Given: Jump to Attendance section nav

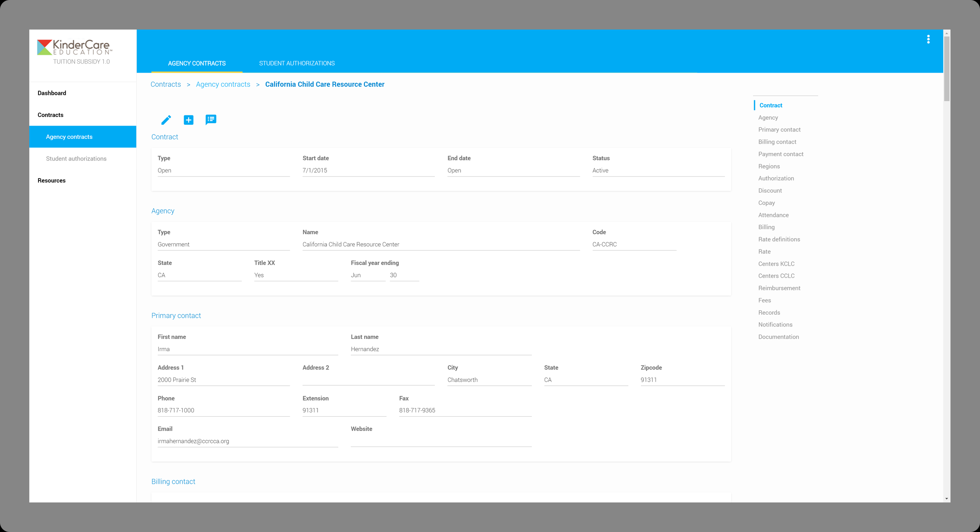Looking at the screenshot, I should tap(773, 215).
